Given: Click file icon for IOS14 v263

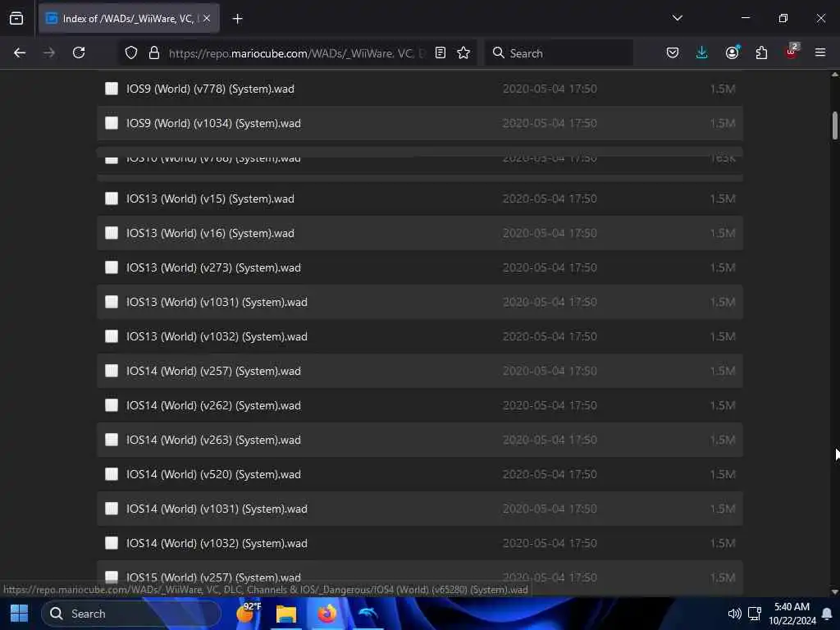Looking at the screenshot, I should click(112, 440).
